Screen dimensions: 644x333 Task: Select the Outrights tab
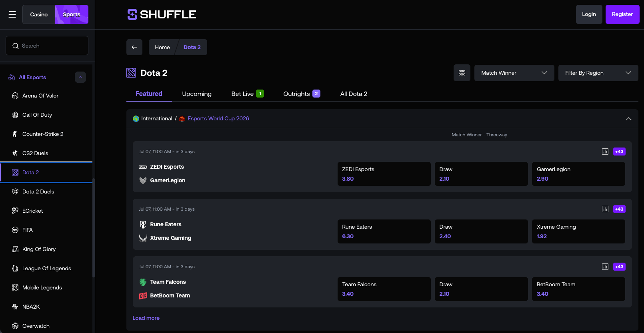(x=302, y=94)
